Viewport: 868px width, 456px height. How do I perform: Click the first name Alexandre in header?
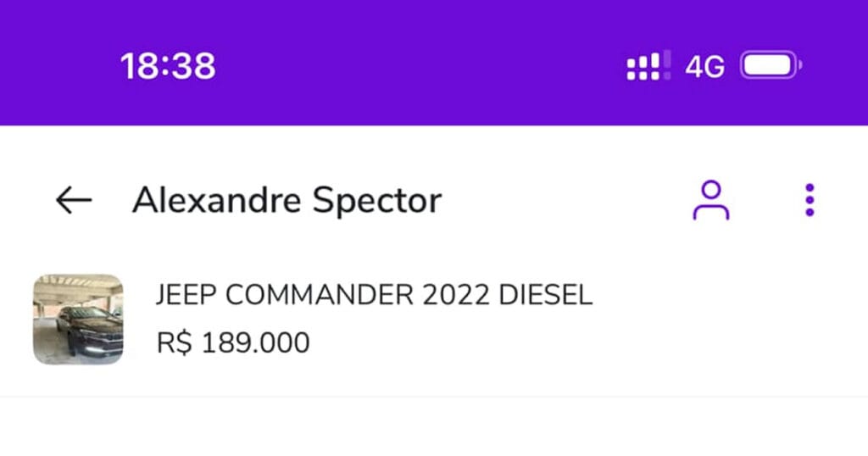point(217,201)
